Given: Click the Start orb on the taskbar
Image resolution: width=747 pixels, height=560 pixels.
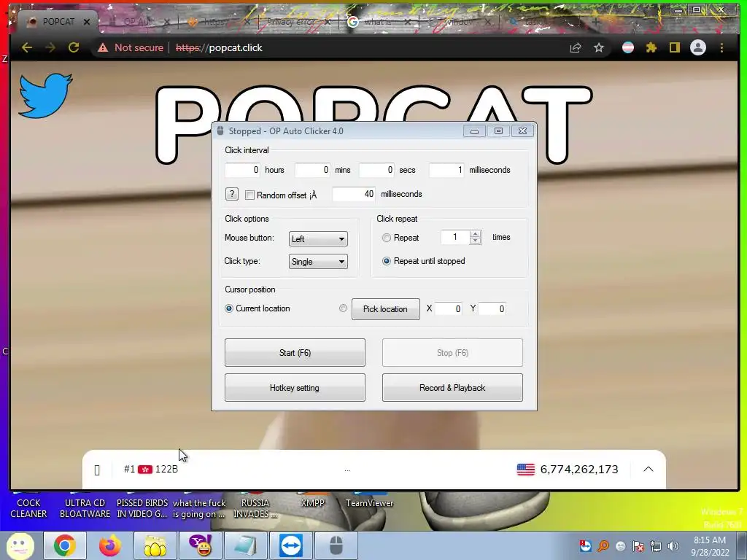Looking at the screenshot, I should (20, 545).
